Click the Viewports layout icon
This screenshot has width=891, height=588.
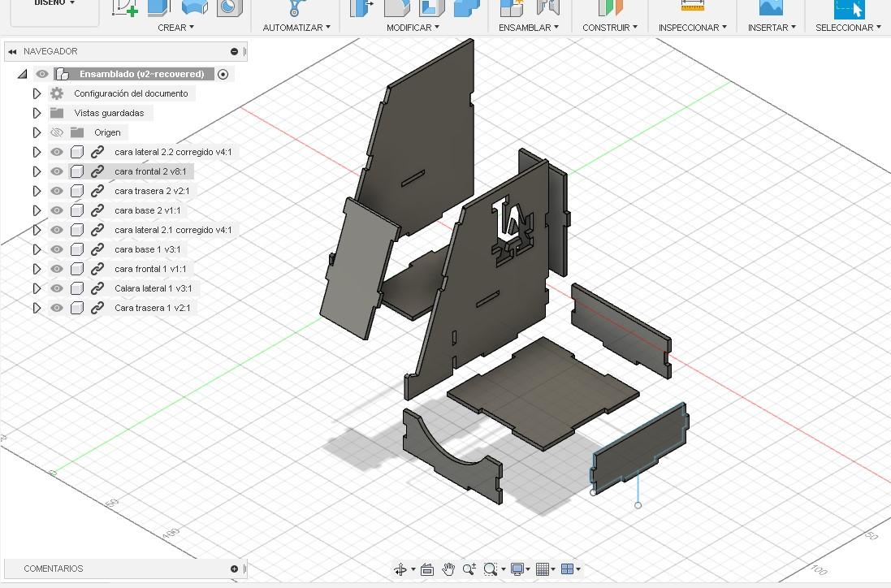567,569
